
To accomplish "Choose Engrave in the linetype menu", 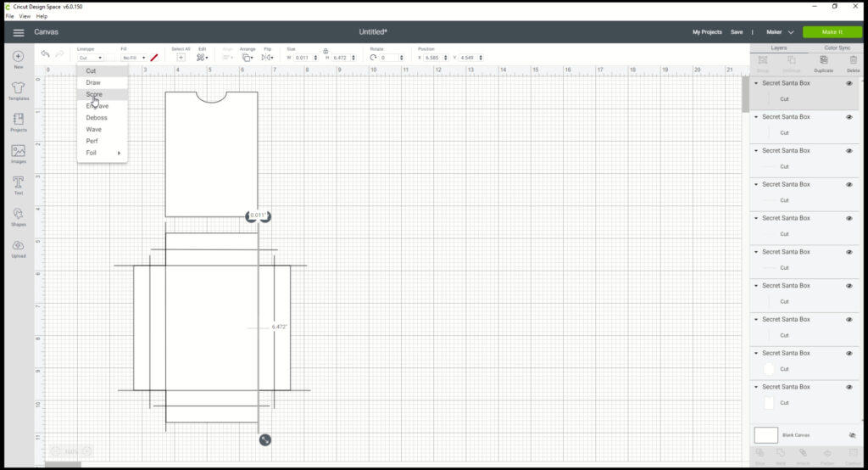I will [x=103, y=106].
